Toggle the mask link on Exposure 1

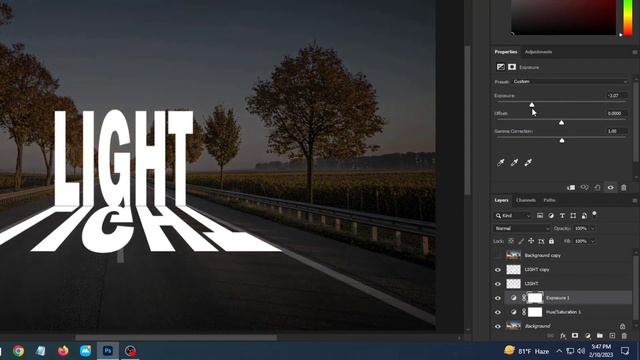(524, 298)
